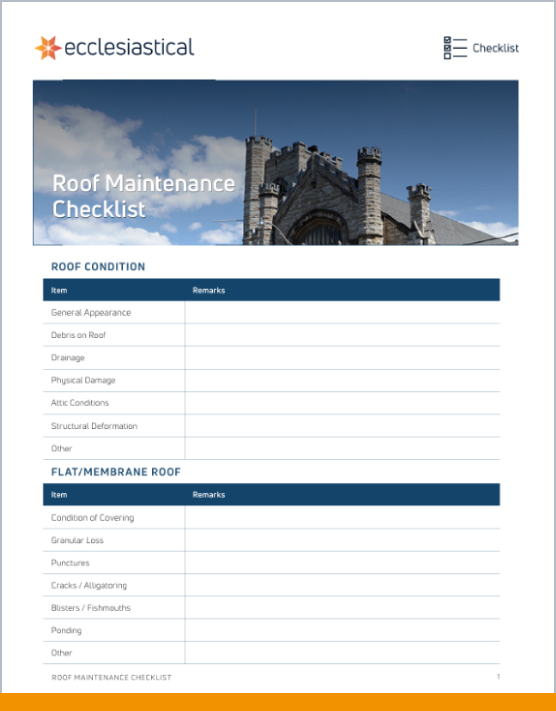Screen dimensions: 556x711
Task: Click the Physical Damage remarks cell
Action: pos(342,380)
